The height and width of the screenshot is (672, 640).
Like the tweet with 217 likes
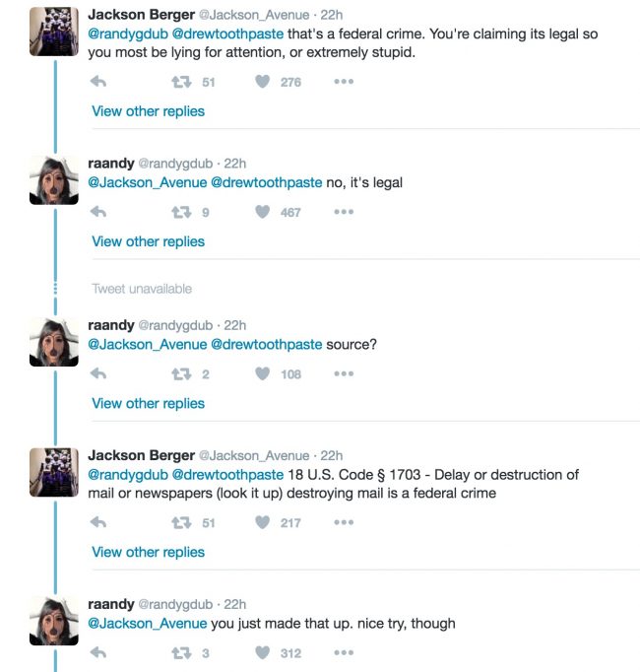(263, 522)
